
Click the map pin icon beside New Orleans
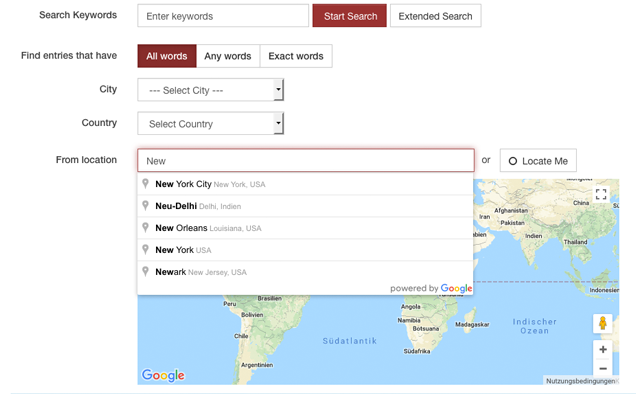click(x=145, y=228)
